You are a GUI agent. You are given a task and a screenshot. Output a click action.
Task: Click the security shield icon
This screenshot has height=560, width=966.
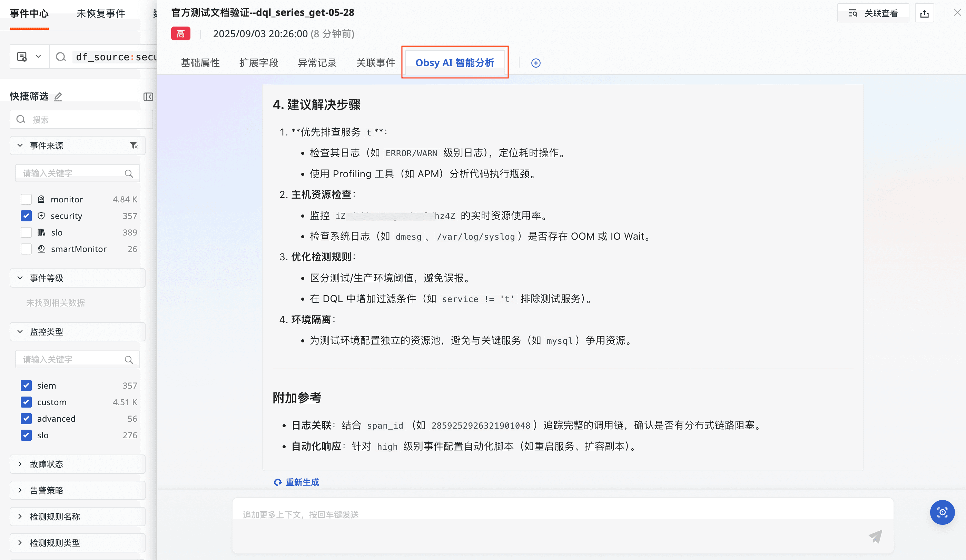[41, 216]
